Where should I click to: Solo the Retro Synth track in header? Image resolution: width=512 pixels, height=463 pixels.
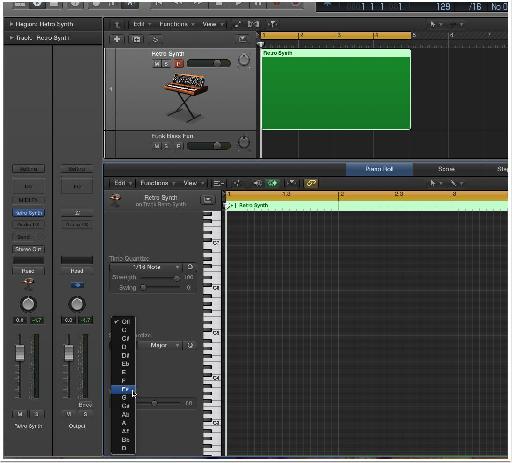tap(166, 64)
